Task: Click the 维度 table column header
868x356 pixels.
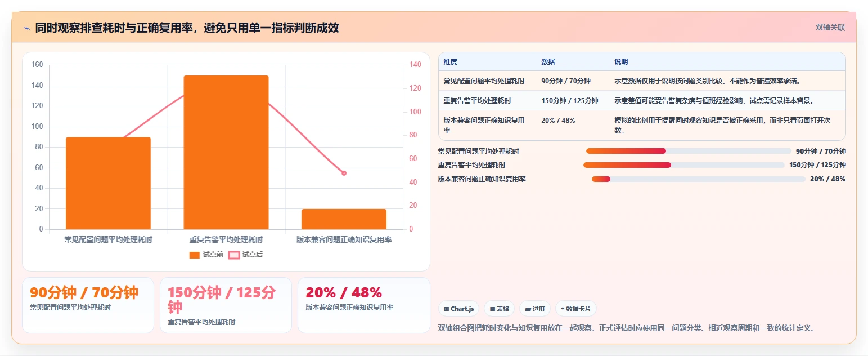Action: (450, 62)
